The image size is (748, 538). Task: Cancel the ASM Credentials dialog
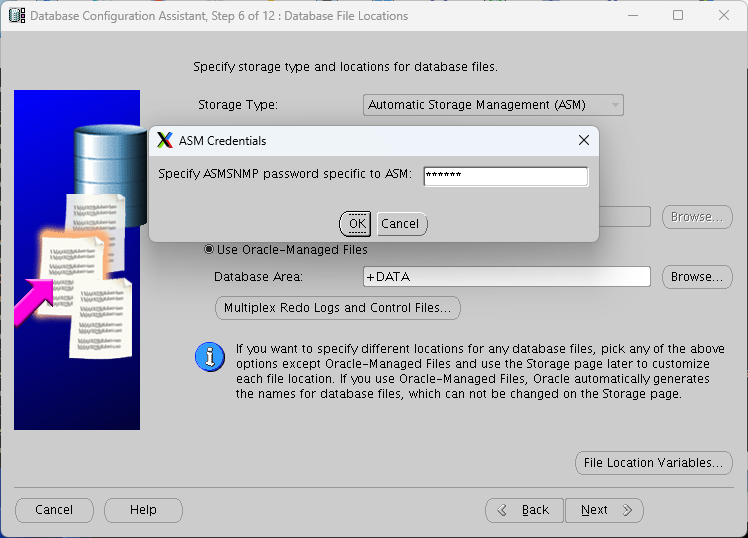coord(402,224)
